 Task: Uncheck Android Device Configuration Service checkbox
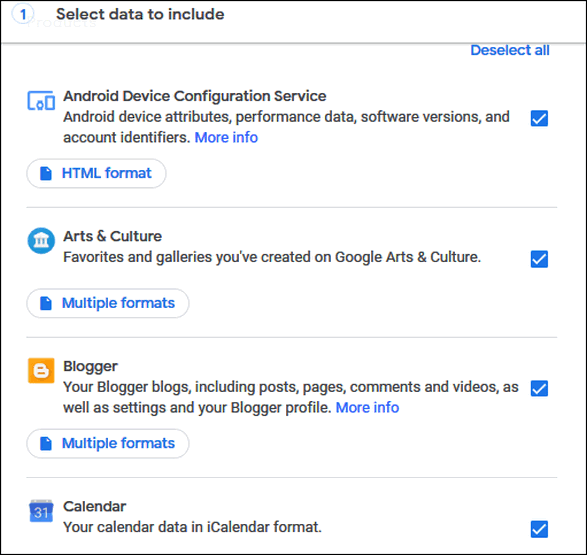pos(539,119)
